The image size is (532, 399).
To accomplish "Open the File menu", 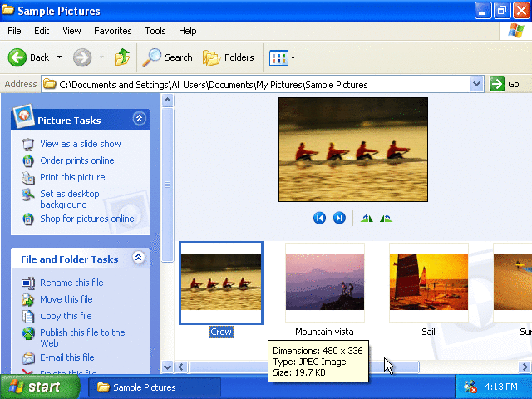I will coord(14,31).
